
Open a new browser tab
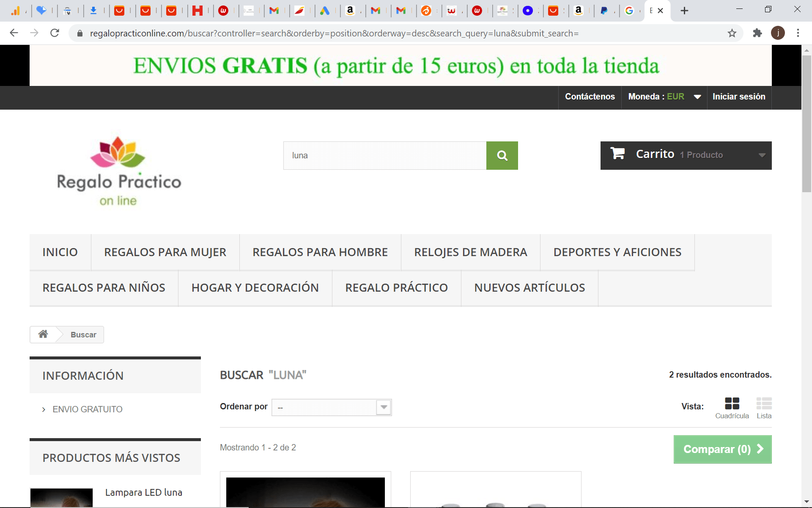(x=684, y=11)
